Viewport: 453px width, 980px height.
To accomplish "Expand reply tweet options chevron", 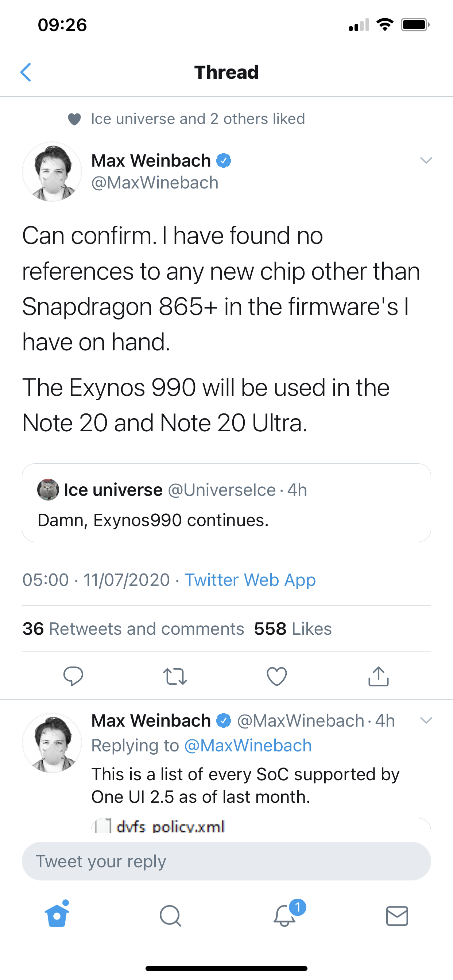I will [426, 720].
